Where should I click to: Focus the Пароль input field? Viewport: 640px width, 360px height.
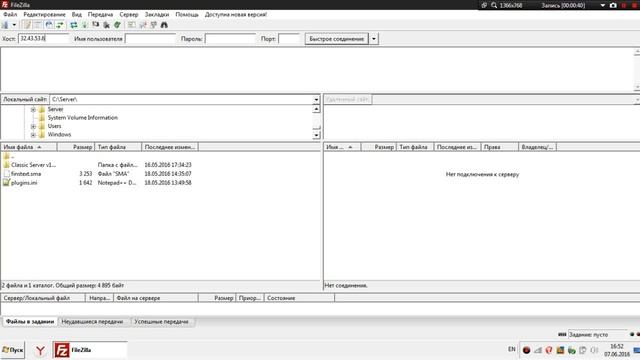click(x=230, y=39)
